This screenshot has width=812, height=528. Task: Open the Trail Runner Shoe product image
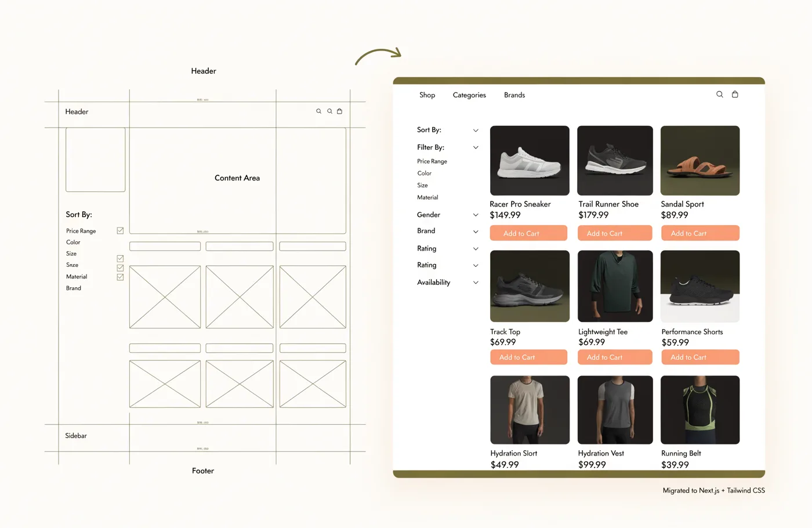coord(615,161)
